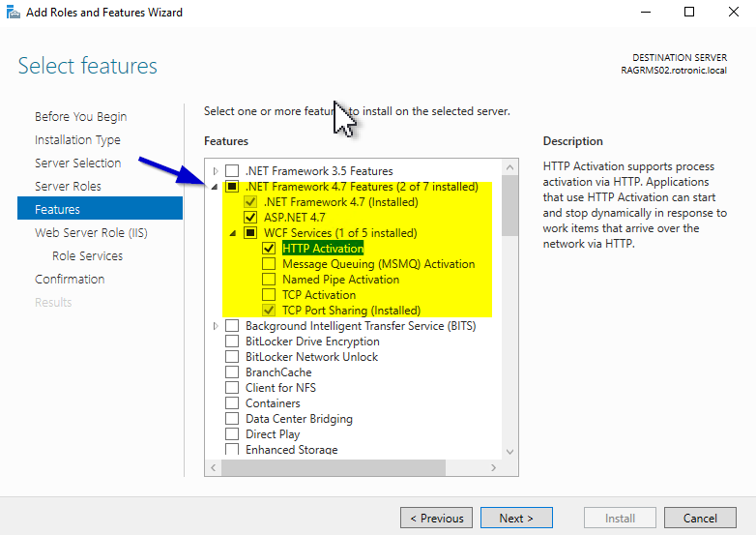The width and height of the screenshot is (756, 535).
Task: Check .NET Framework 3.5 Features box
Action: pyautogui.click(x=232, y=171)
